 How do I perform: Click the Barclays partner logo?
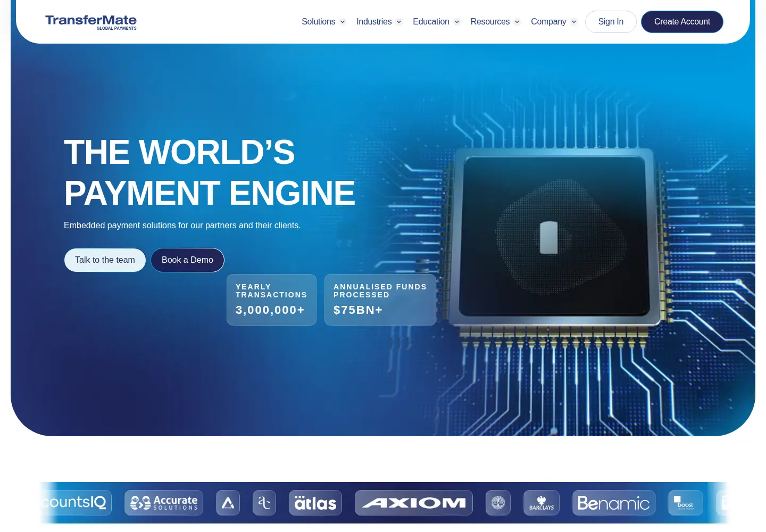(542, 503)
